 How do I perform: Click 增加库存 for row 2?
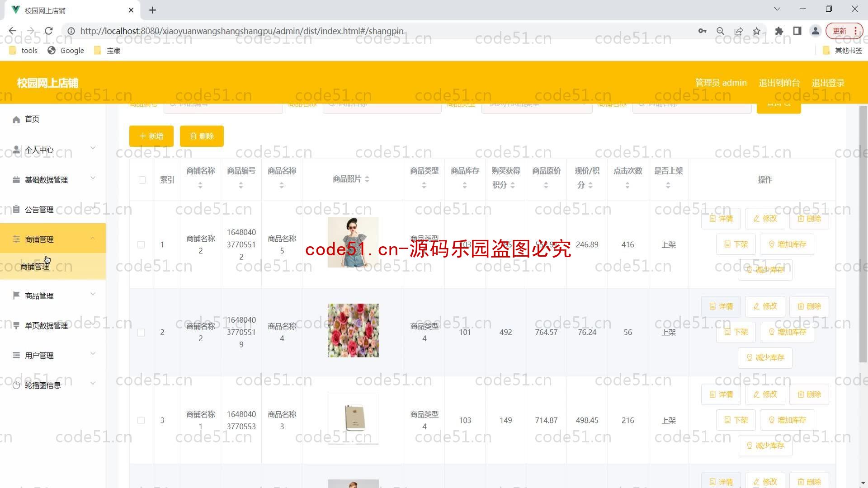point(787,332)
